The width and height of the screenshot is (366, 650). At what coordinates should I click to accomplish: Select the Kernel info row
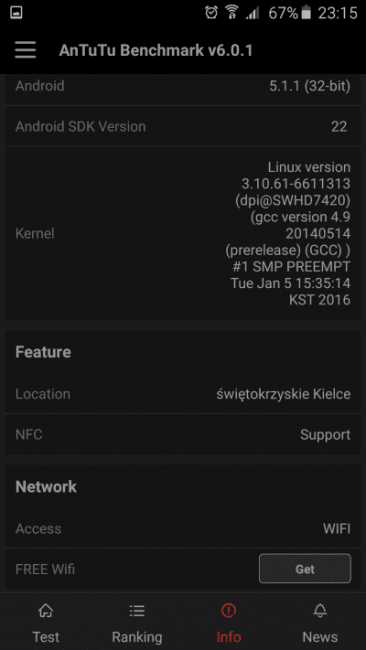click(x=183, y=233)
